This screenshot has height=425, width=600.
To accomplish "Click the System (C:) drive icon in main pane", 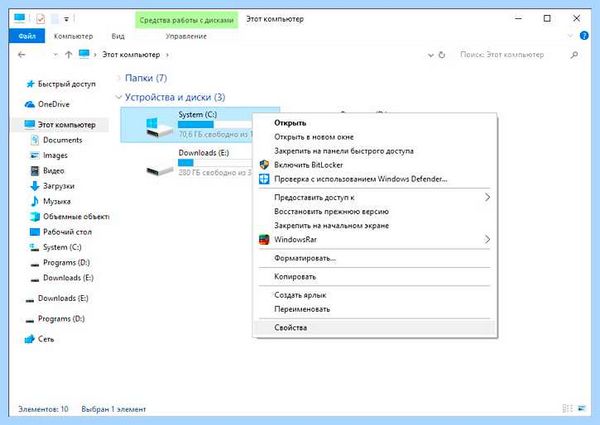I will click(159, 127).
